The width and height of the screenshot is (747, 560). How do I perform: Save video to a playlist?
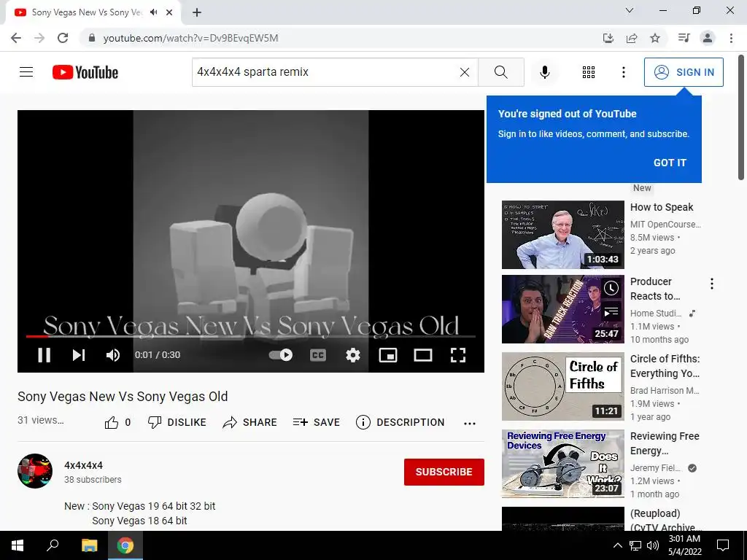(x=317, y=422)
